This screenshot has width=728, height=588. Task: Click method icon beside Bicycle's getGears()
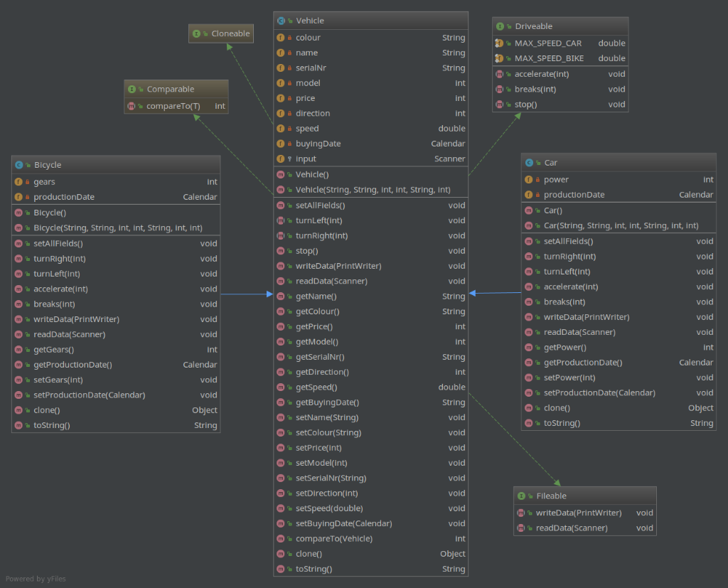[18, 350]
